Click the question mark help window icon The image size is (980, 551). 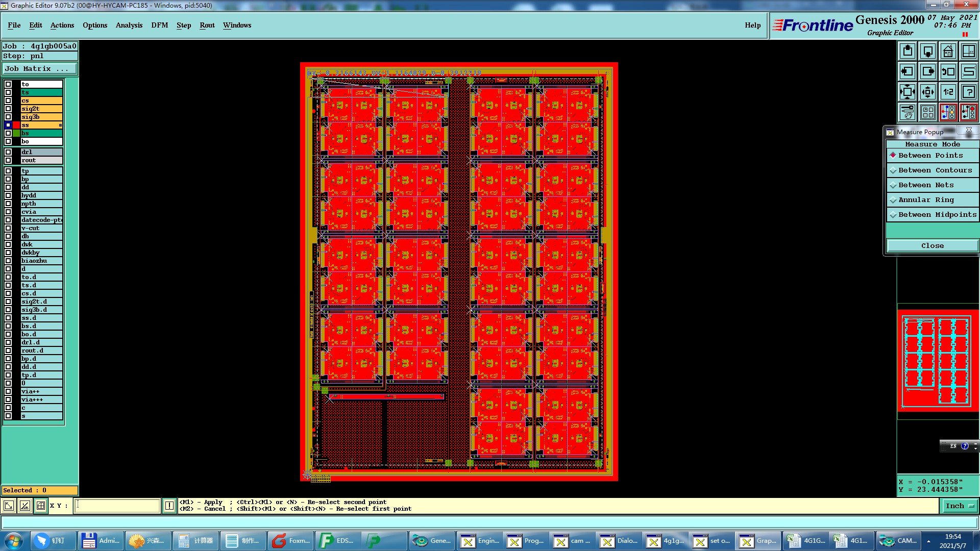pos(968,92)
